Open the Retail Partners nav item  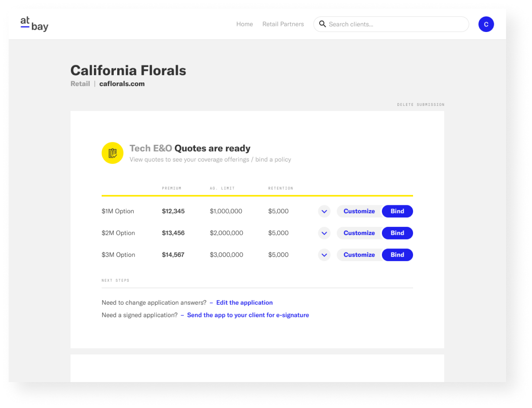283,24
